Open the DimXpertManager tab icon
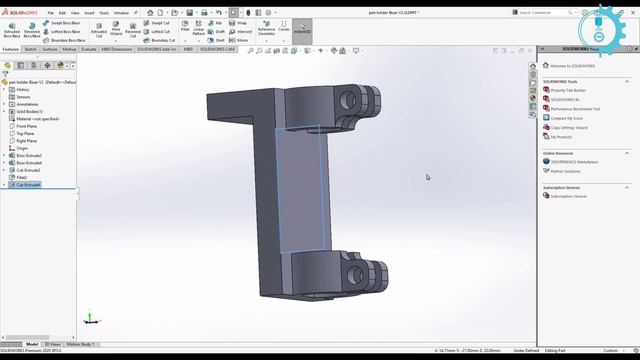This screenshot has width=640, height=360. point(47,65)
